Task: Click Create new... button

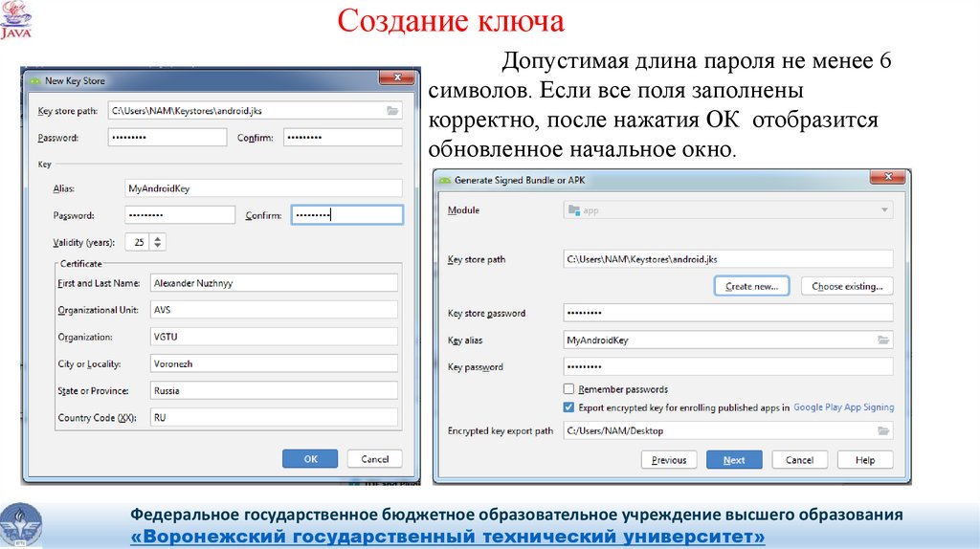Action: [752, 286]
